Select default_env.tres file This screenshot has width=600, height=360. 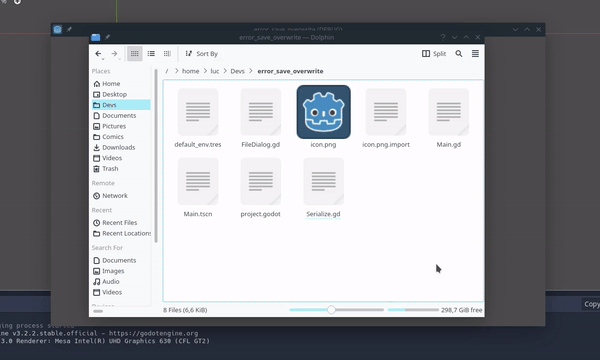(198, 118)
